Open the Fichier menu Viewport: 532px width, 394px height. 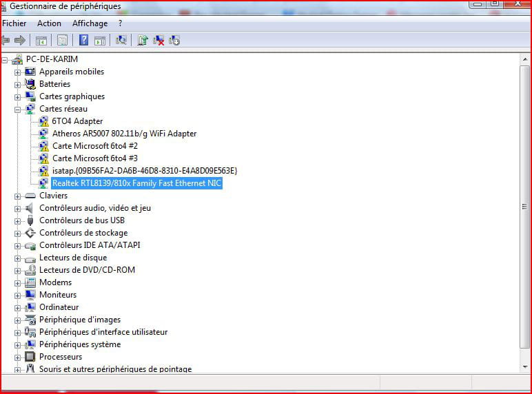pyautogui.click(x=14, y=23)
